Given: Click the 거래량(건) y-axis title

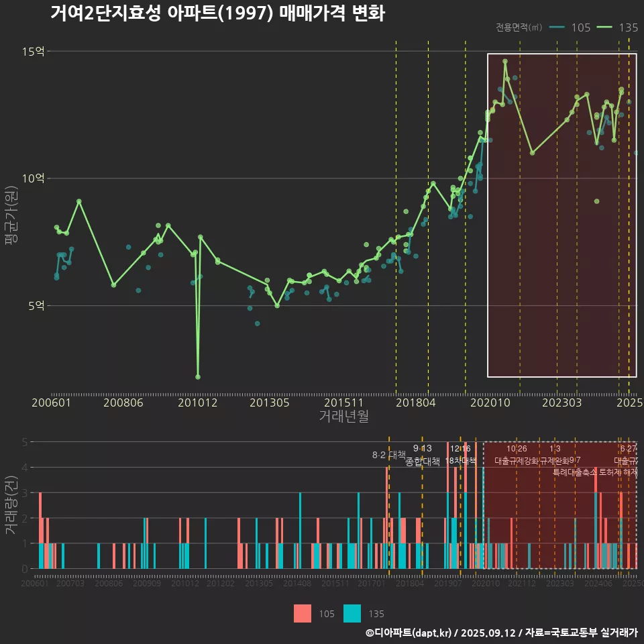Looking at the screenshot, I should [11, 505].
